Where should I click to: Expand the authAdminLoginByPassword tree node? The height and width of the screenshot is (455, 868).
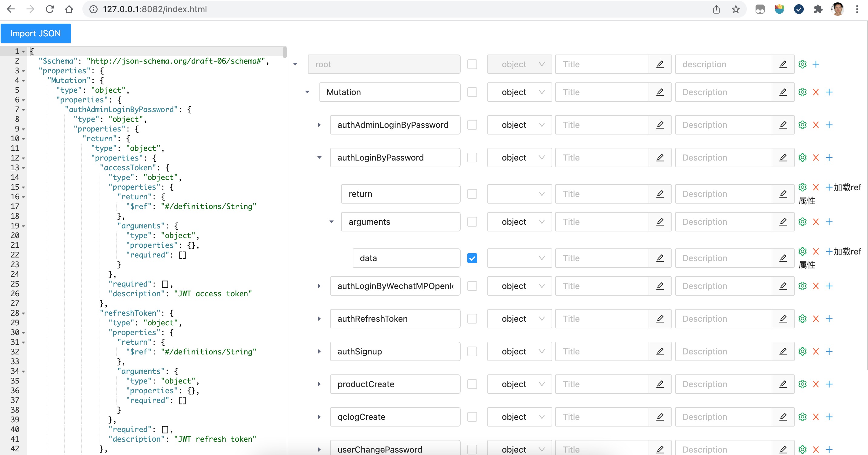click(x=319, y=125)
